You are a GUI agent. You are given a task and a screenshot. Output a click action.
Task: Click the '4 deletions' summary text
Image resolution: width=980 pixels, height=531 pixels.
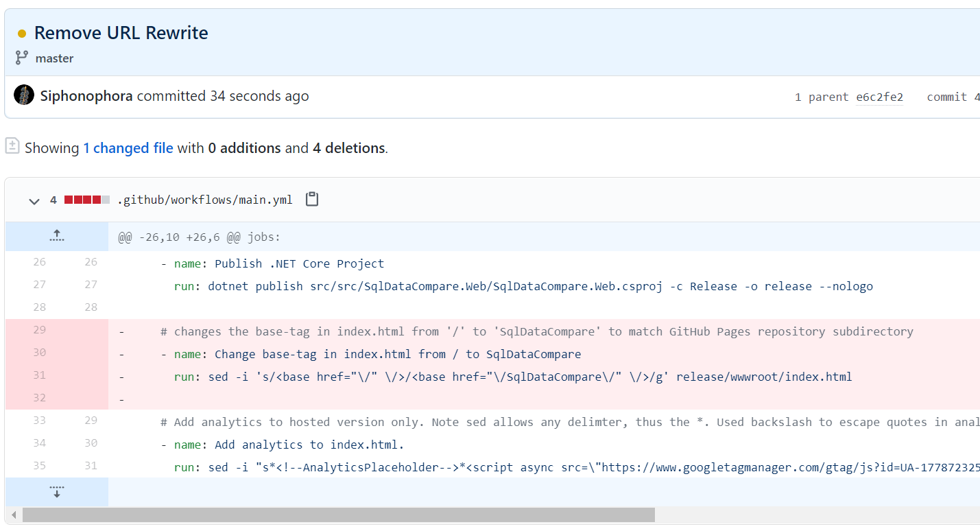[348, 147]
